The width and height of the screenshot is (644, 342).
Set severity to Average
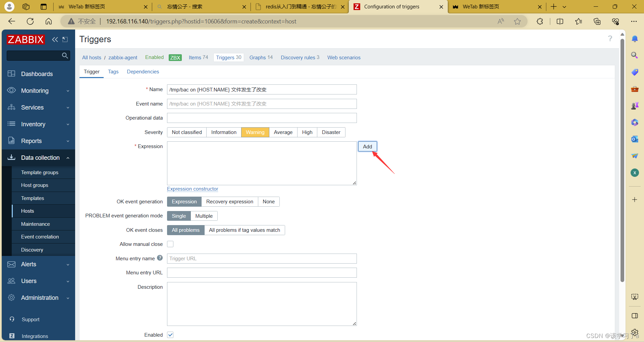[x=283, y=132]
